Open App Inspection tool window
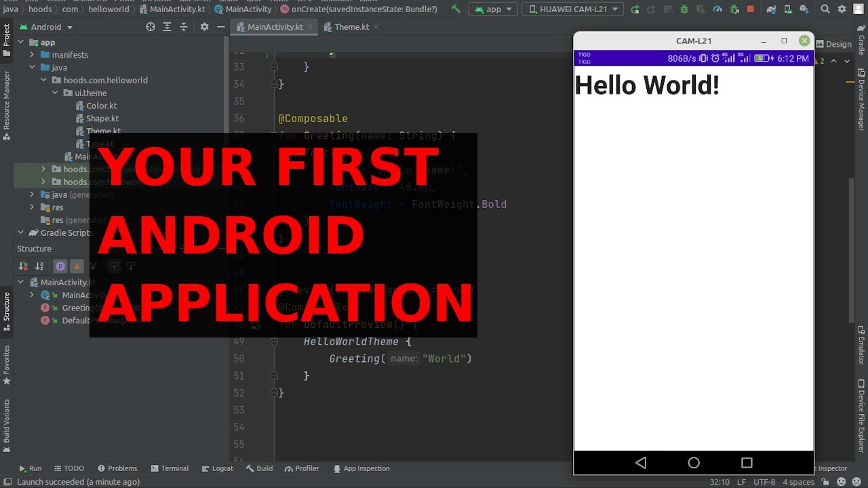 (x=360, y=468)
